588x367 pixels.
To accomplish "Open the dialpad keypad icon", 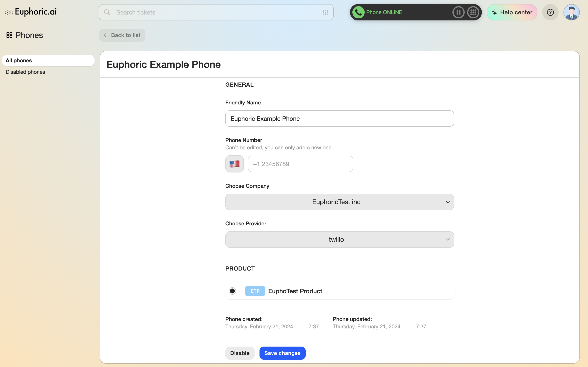I will coord(473,12).
